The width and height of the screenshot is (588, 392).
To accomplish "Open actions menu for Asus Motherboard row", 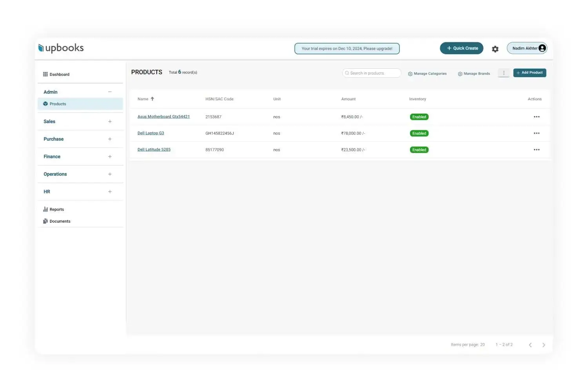I will [x=537, y=117].
